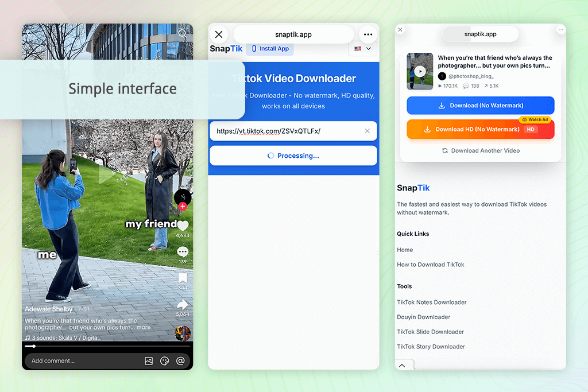
Task: Attach image in Add comment bar
Action: click(149, 361)
